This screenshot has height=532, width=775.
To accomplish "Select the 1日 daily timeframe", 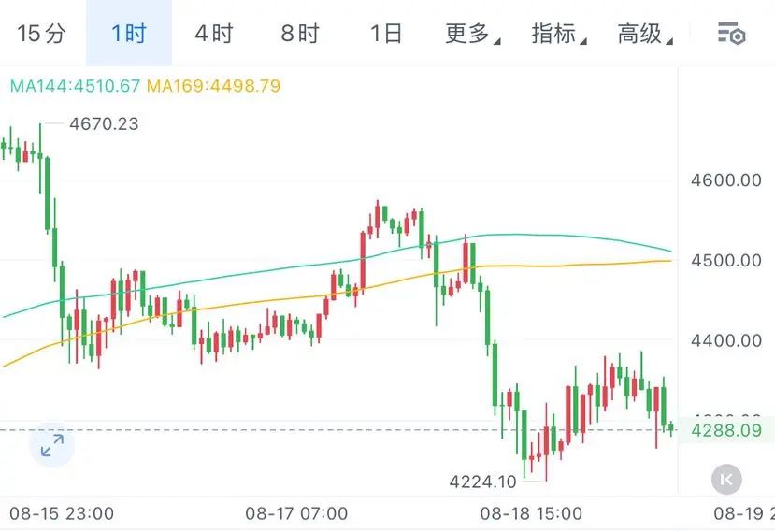I will (385, 34).
